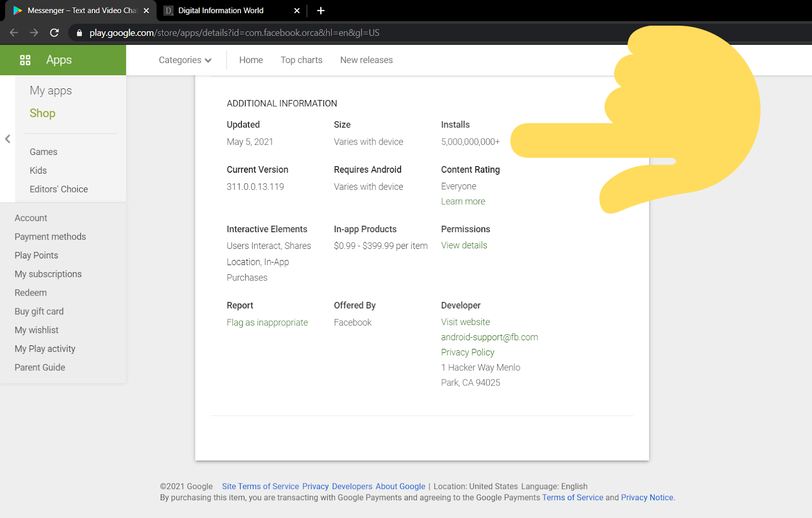Open My Play activity from sidebar

(x=45, y=348)
